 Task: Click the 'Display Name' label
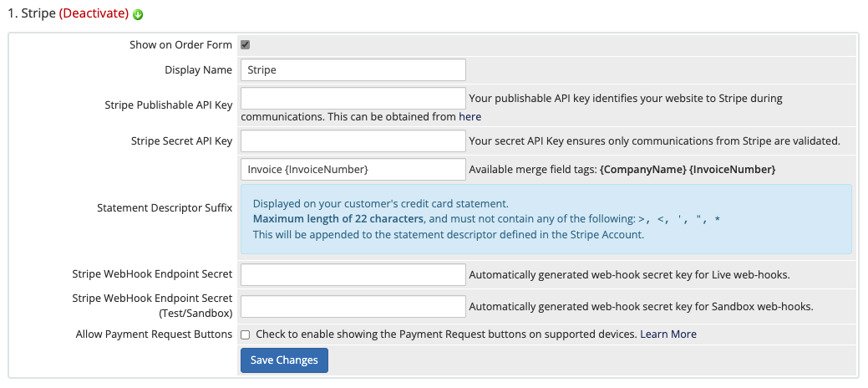[x=199, y=70]
